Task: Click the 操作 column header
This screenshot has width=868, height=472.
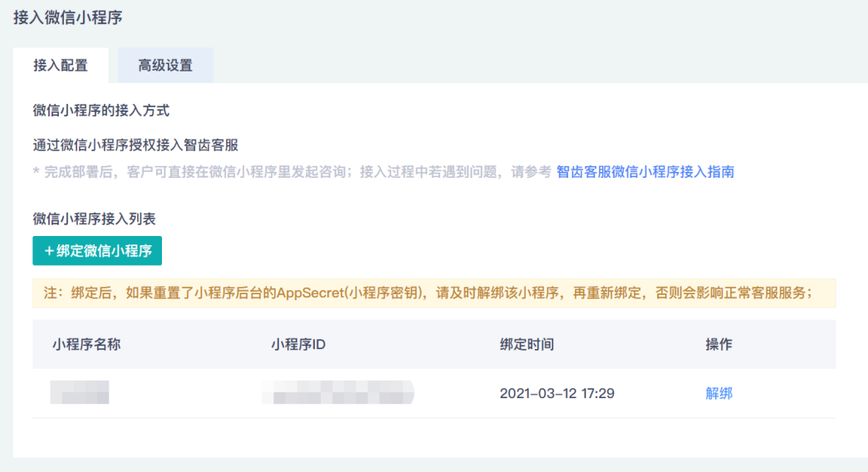Action: (718, 345)
